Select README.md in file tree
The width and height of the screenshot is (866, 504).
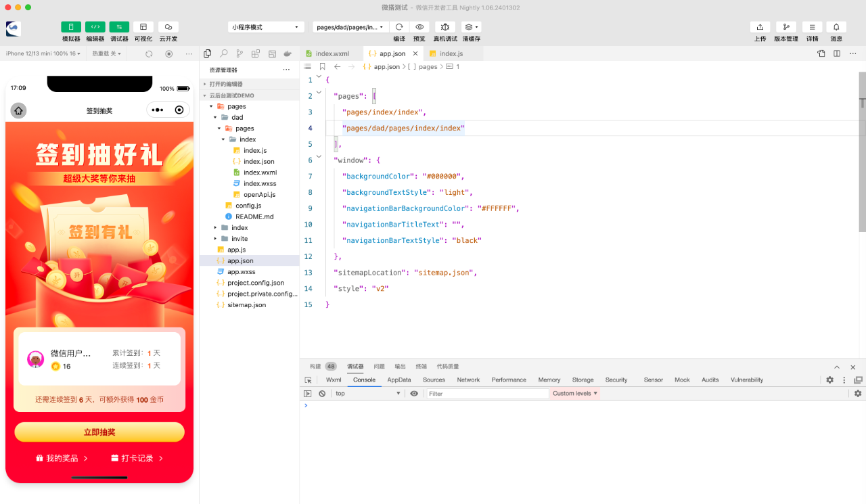pyautogui.click(x=250, y=216)
